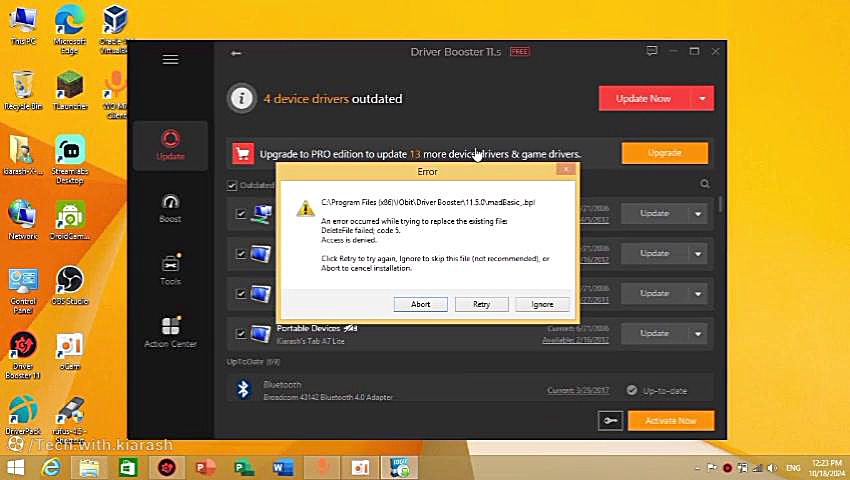The image size is (850, 480).
Task: Click Ignore in the Error dialog
Action: pyautogui.click(x=543, y=304)
